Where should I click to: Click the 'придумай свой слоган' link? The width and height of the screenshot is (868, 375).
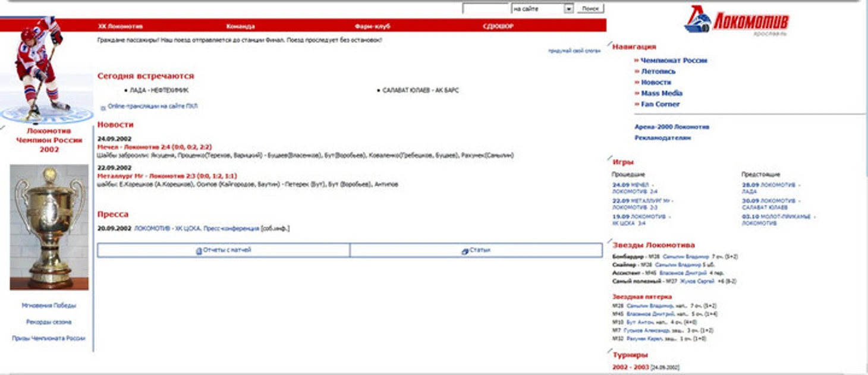point(574,51)
